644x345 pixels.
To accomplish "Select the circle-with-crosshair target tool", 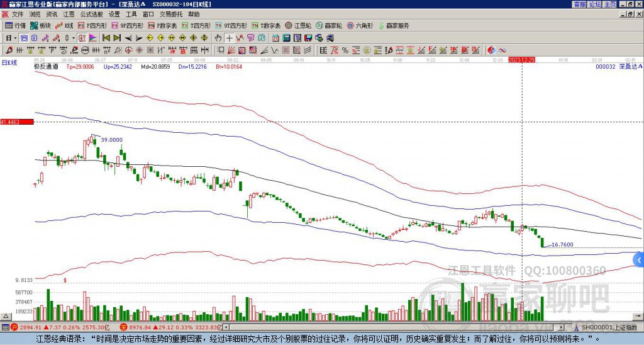I will point(128,50).
